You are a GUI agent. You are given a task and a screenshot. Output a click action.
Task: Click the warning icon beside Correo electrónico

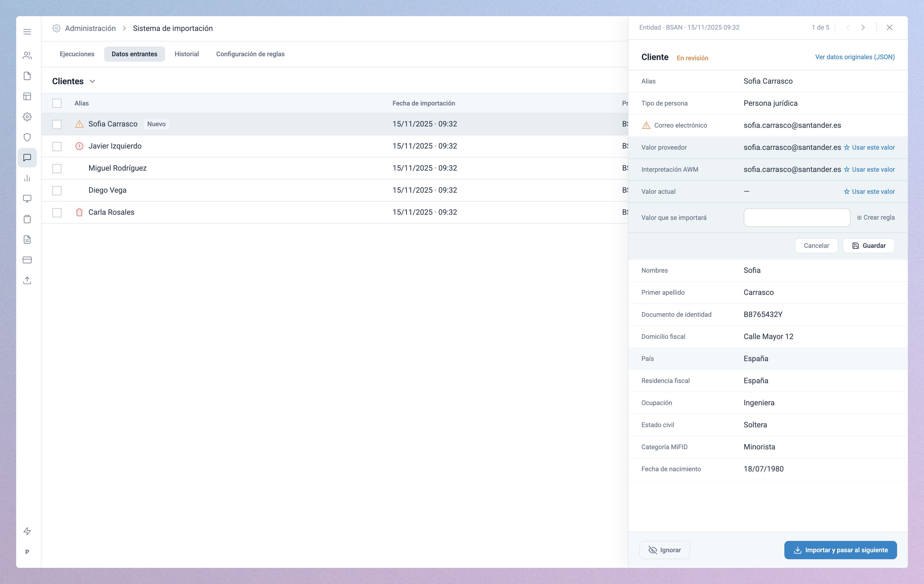[647, 125]
